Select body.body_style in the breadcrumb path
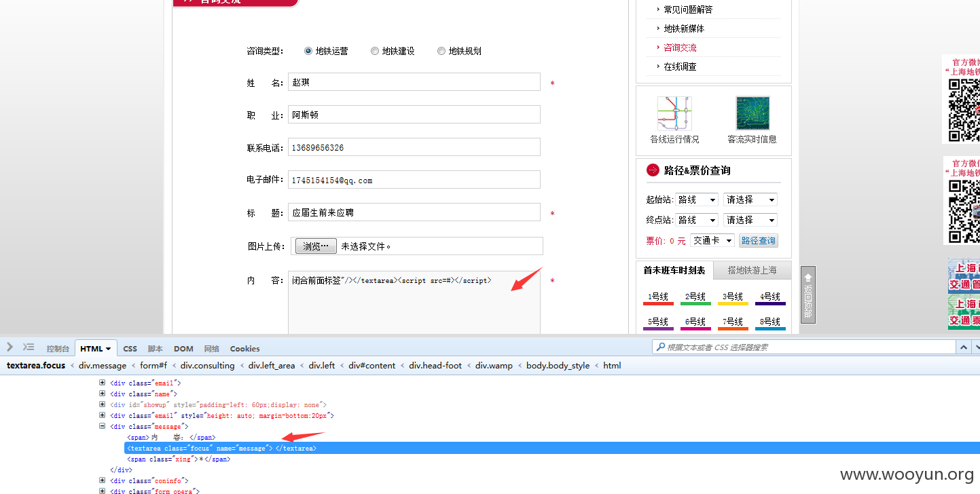This screenshot has width=980, height=494. tap(558, 366)
